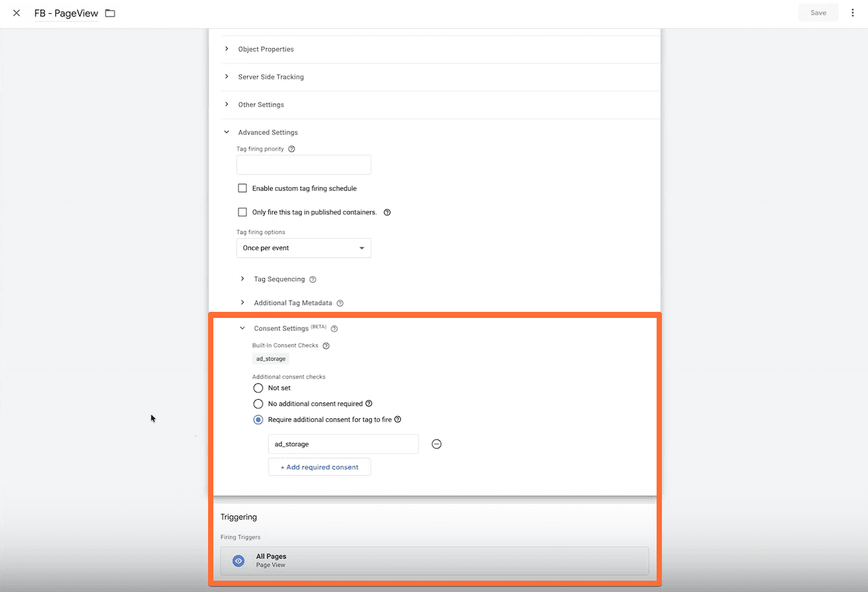
Task: Click '+ Add required consent'
Action: pyautogui.click(x=319, y=466)
